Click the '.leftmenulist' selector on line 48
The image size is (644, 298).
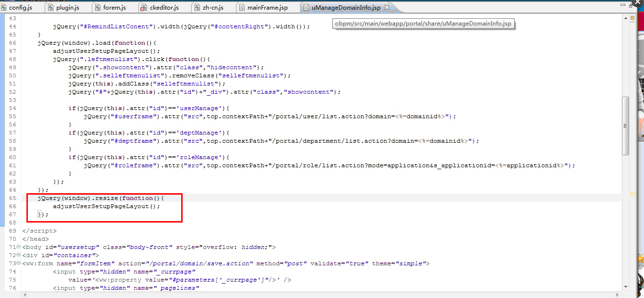(x=110, y=59)
